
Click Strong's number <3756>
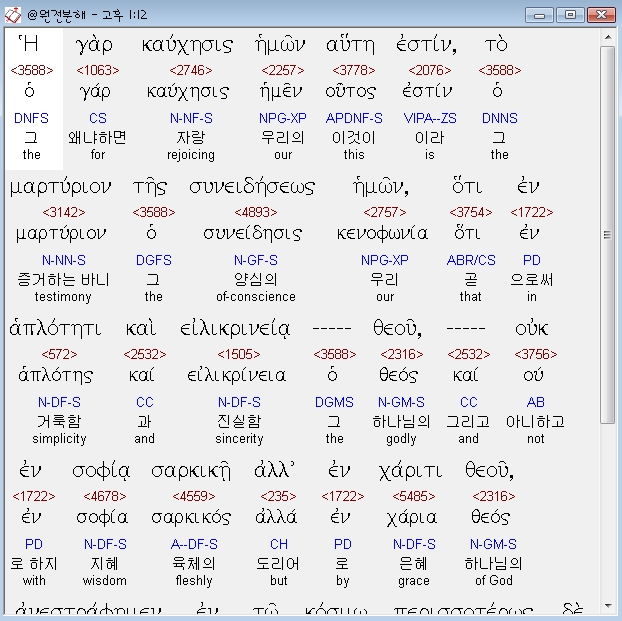(x=536, y=354)
